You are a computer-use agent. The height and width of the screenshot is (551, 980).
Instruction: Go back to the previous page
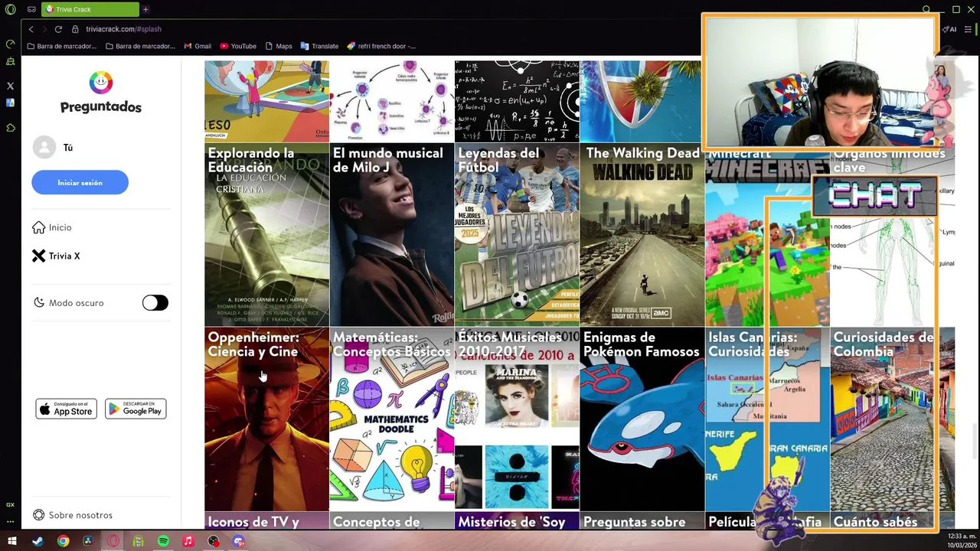pos(31,29)
